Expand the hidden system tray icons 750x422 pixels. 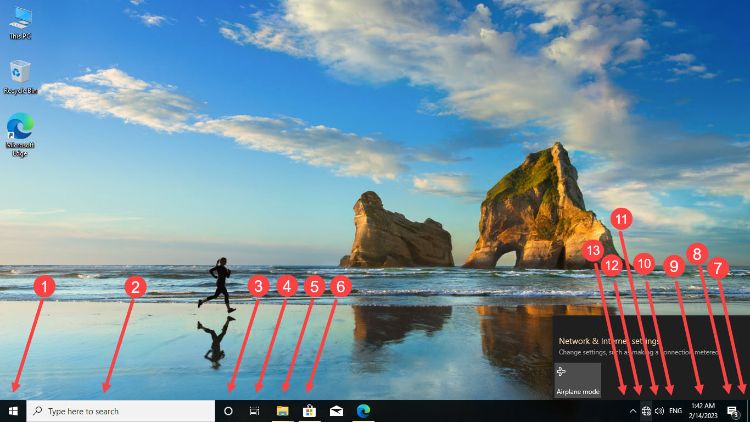click(x=631, y=411)
